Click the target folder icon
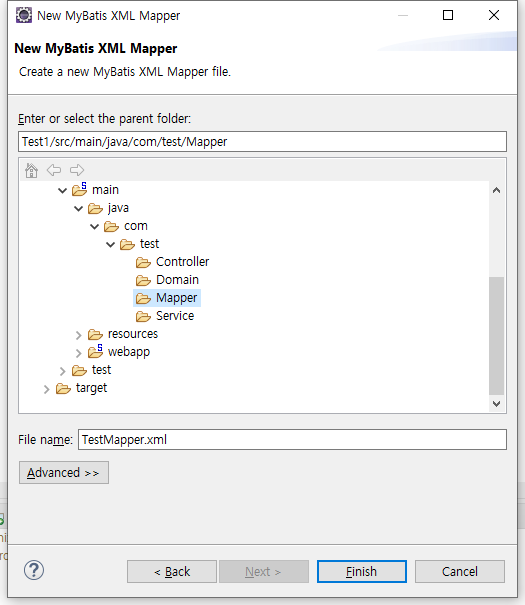This screenshot has width=525, height=605. click(63, 389)
